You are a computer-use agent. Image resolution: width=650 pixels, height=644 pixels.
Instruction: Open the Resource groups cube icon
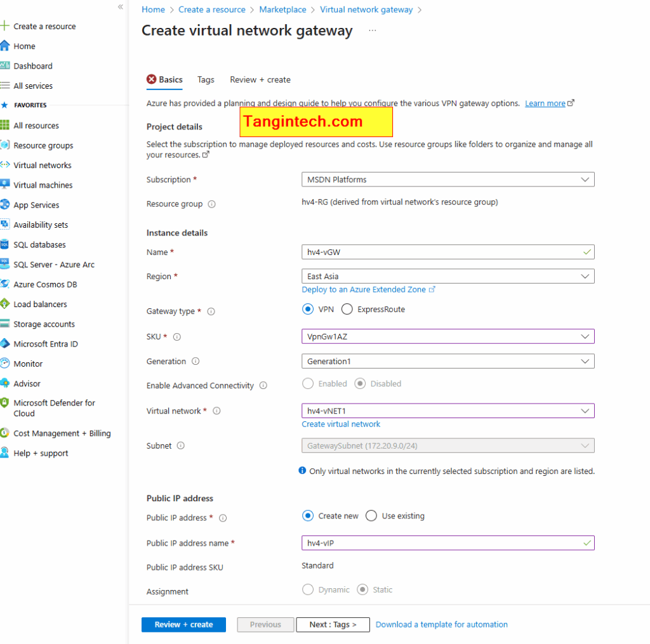(x=4, y=145)
